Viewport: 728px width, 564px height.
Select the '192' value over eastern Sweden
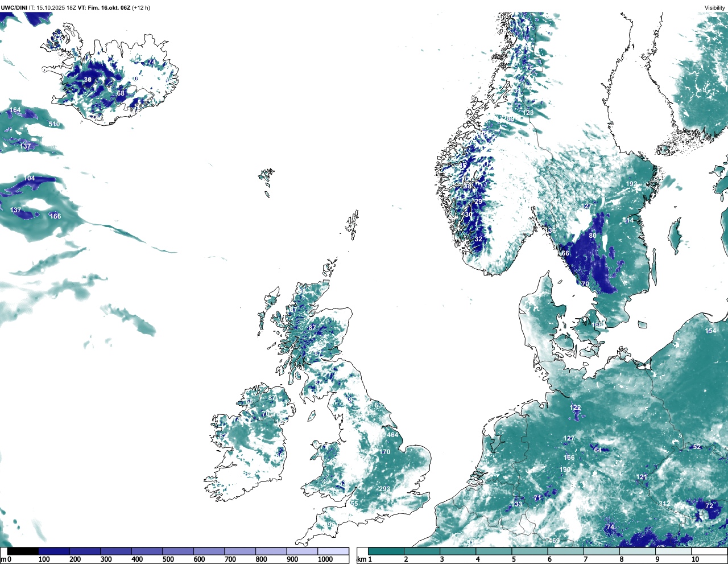pyautogui.click(x=632, y=184)
